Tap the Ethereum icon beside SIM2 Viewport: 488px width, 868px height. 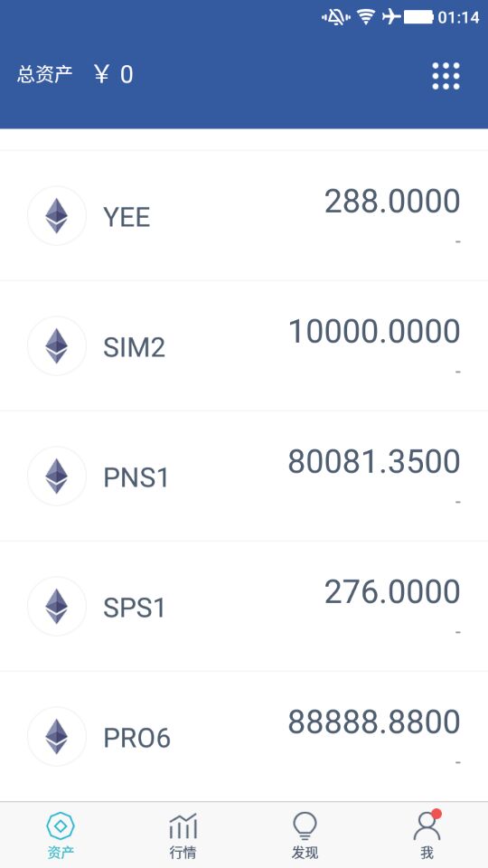pyautogui.click(x=56, y=346)
